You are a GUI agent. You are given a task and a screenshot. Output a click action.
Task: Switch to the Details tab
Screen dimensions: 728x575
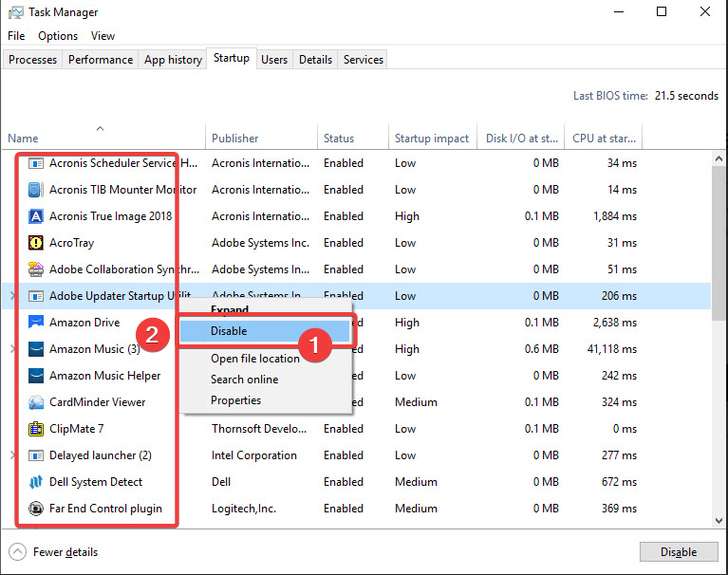(x=315, y=60)
